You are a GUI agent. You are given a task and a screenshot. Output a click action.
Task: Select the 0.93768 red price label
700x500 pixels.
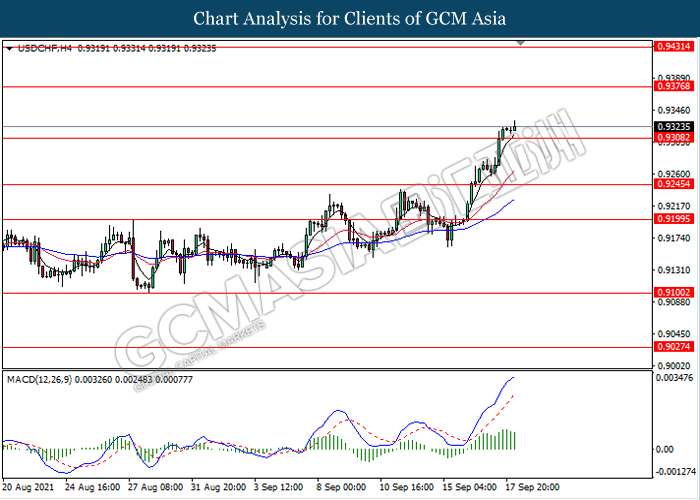[x=674, y=86]
